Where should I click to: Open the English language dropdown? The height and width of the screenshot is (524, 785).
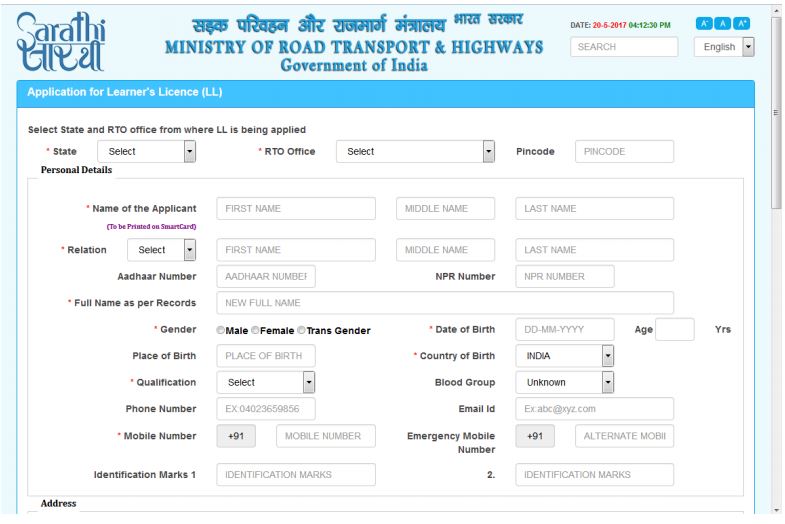coord(724,47)
